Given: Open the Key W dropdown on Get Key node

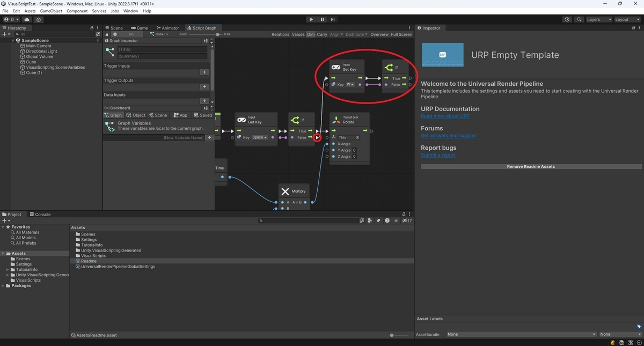Looking at the screenshot, I should (x=350, y=84).
